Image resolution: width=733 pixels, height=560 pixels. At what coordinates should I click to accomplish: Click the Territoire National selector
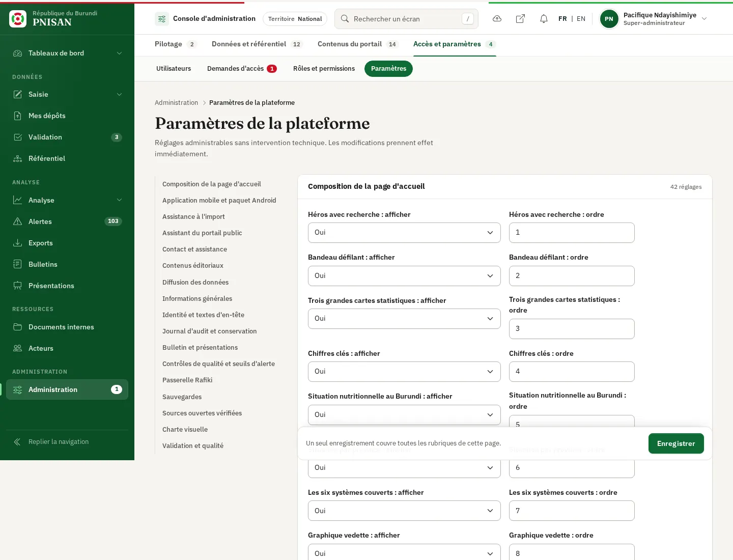(295, 19)
